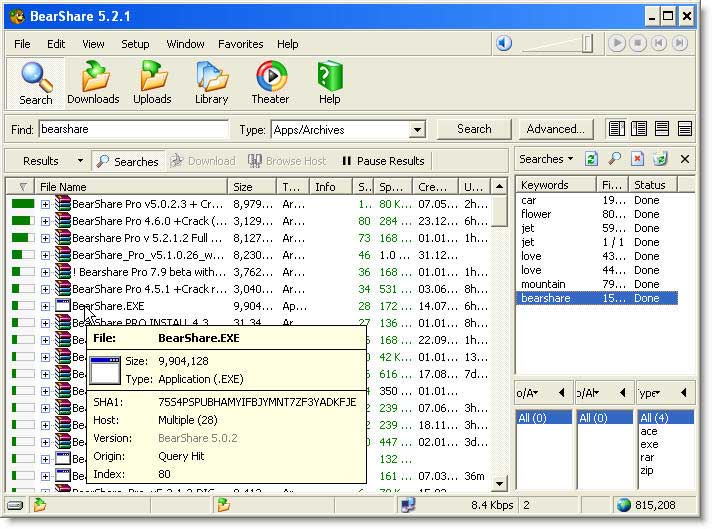This screenshot has height=529, width=712.
Task: Select the 'mountain' search keyword
Action: pyautogui.click(x=543, y=284)
